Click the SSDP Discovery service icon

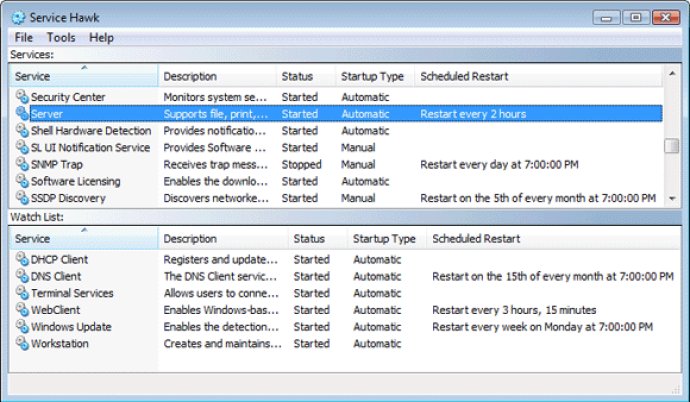coord(22,197)
